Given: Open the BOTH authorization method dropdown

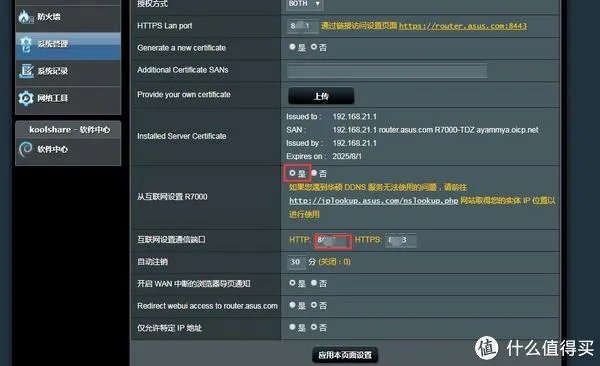Looking at the screenshot, I should pyautogui.click(x=305, y=4).
